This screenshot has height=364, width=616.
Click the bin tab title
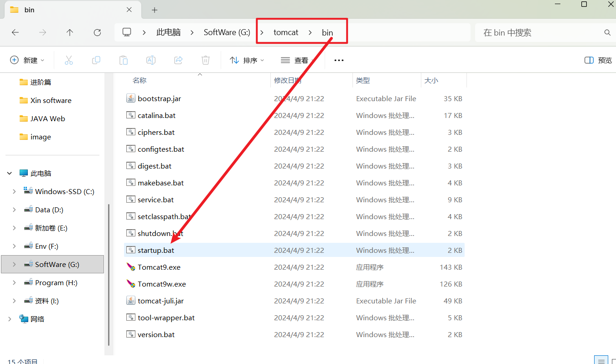[x=29, y=10]
